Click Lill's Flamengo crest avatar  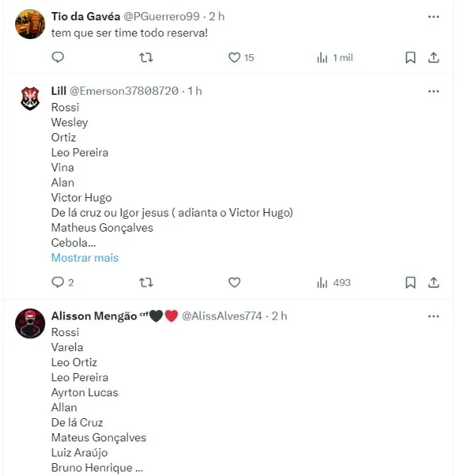point(30,99)
